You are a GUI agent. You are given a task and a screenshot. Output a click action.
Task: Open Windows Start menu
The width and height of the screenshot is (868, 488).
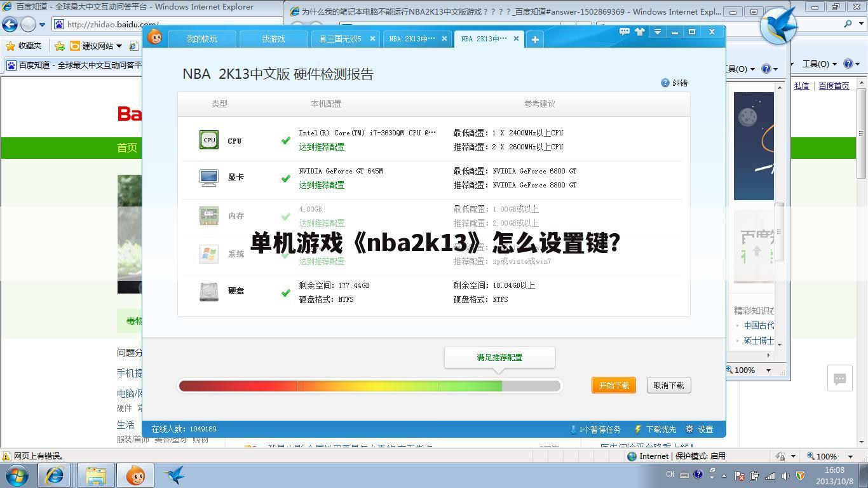17,475
